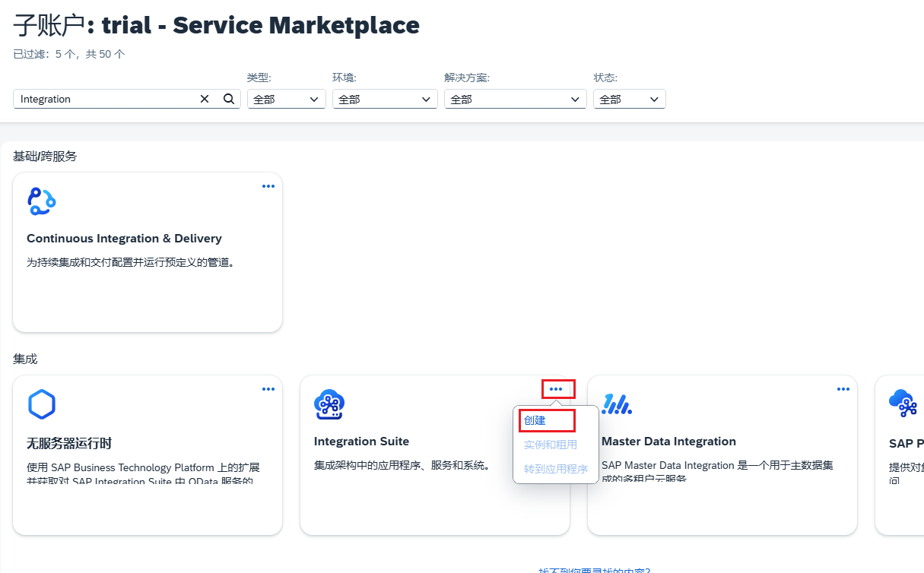
Task: Open the 类型 filter dropdown
Action: point(286,99)
